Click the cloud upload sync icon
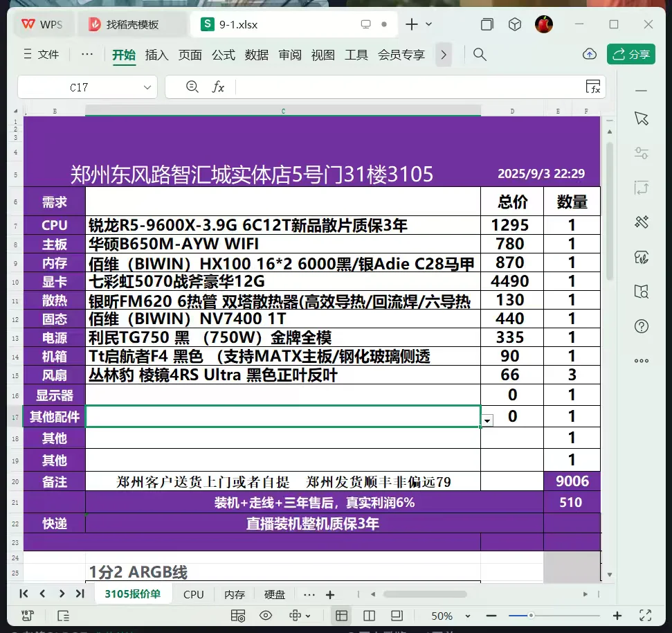The width and height of the screenshot is (672, 633). pos(590,54)
